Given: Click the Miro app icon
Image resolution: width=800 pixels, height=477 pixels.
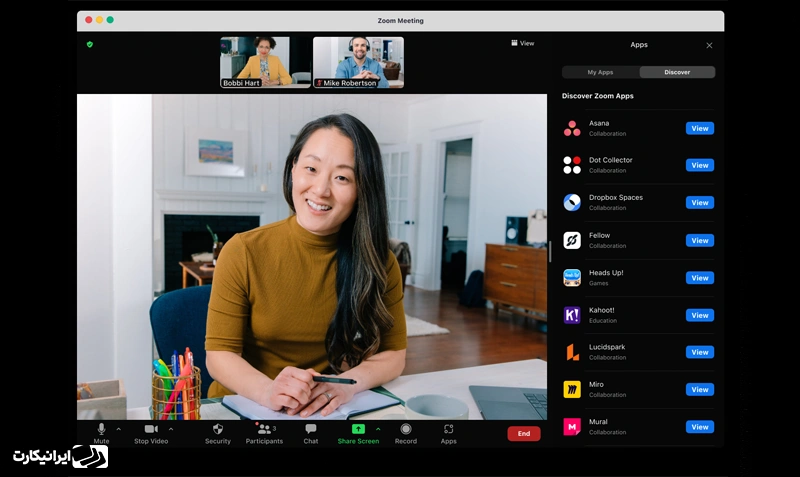Looking at the screenshot, I should pos(572,389).
